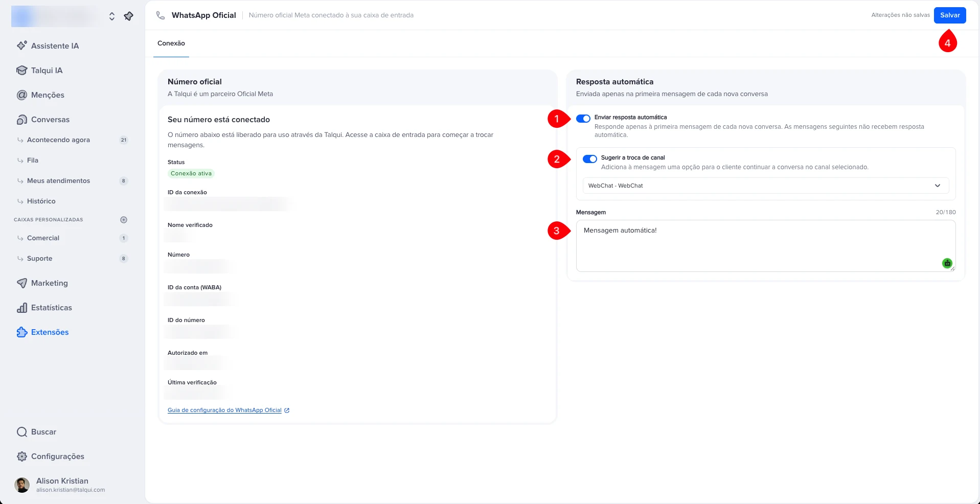Image resolution: width=980 pixels, height=504 pixels.
Task: Expand the workspace switcher chevrons
Action: (112, 16)
